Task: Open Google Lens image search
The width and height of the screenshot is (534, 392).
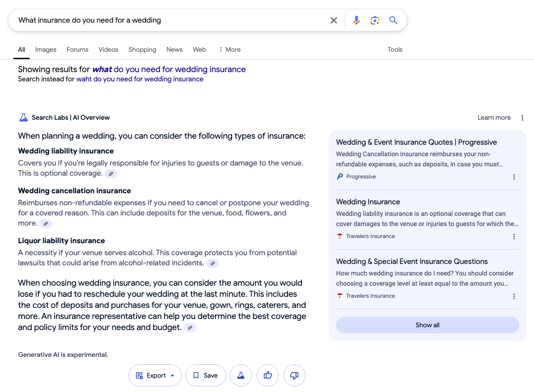Action: click(374, 20)
